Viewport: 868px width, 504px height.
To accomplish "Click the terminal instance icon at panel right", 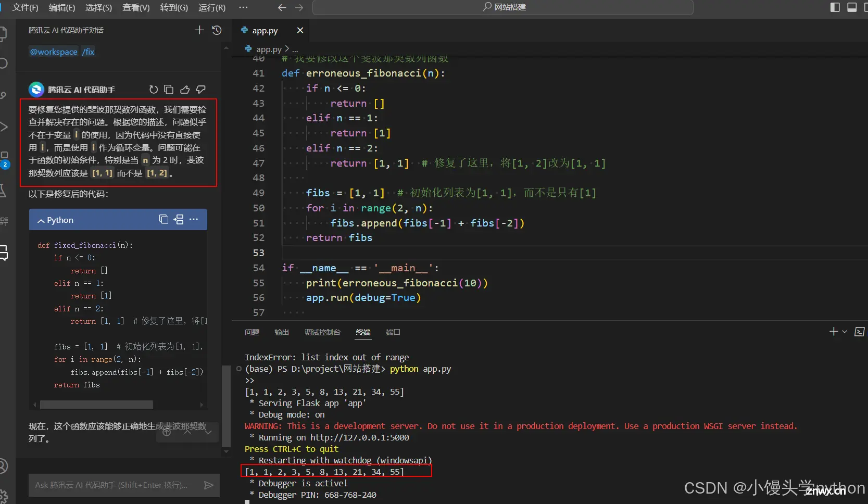I will click(860, 332).
